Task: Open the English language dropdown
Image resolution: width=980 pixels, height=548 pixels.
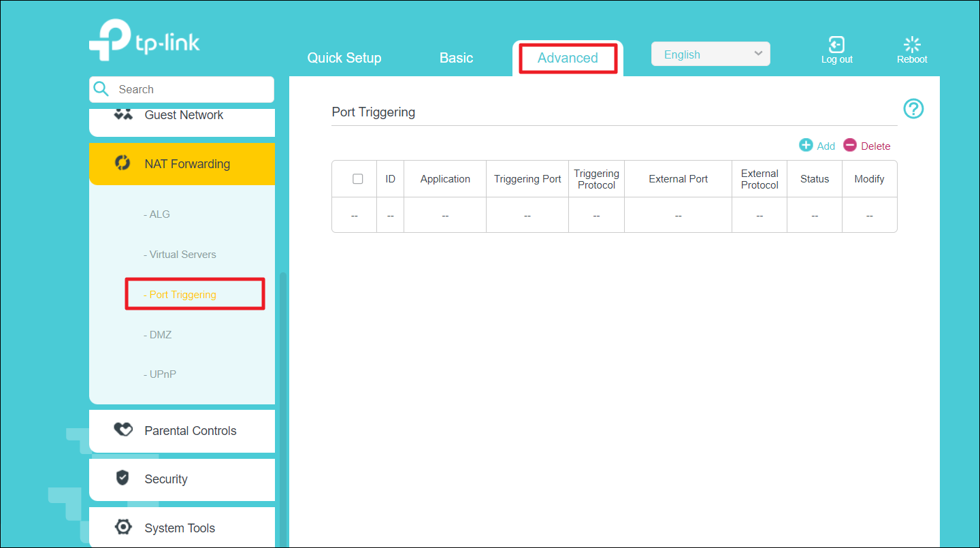Action: 710,54
